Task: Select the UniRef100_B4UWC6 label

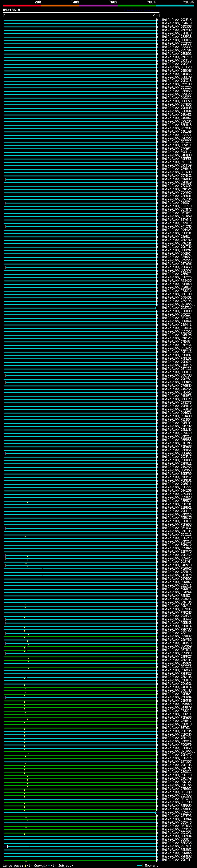Action: pyautogui.click(x=177, y=74)
